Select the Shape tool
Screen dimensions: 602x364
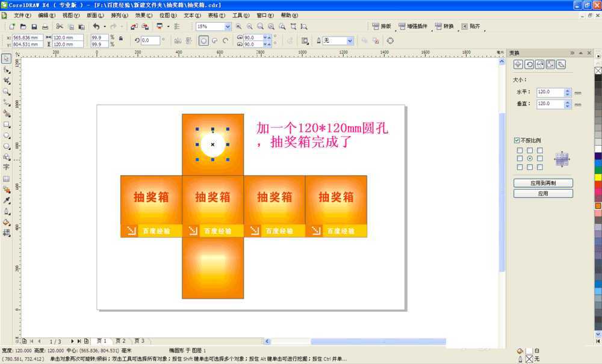point(7,69)
